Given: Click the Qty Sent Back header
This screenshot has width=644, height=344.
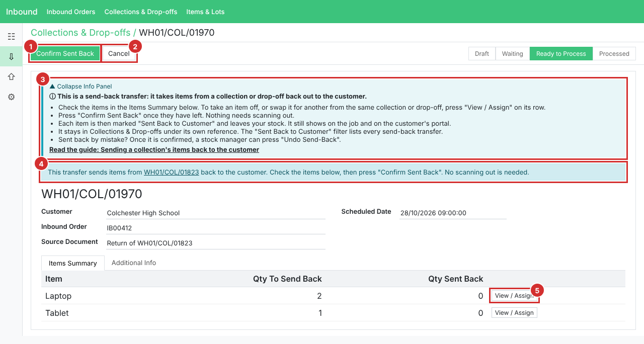Looking at the screenshot, I should pos(455,279).
